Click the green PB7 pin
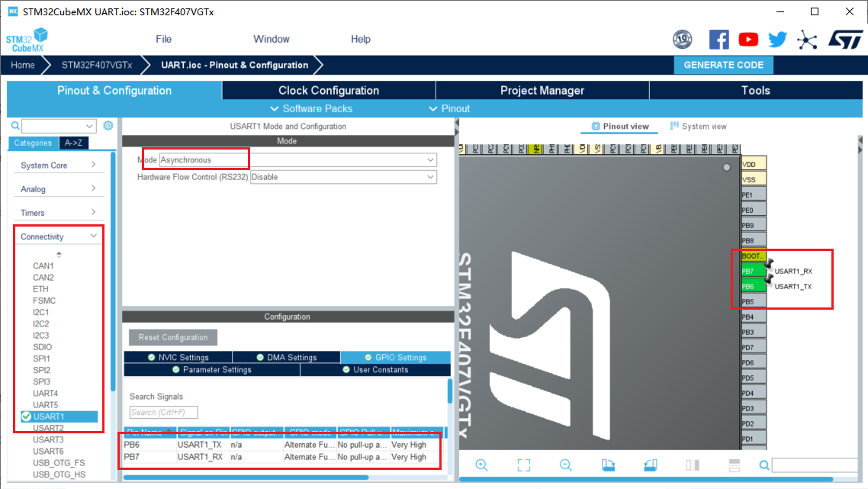868x489 pixels. [754, 271]
